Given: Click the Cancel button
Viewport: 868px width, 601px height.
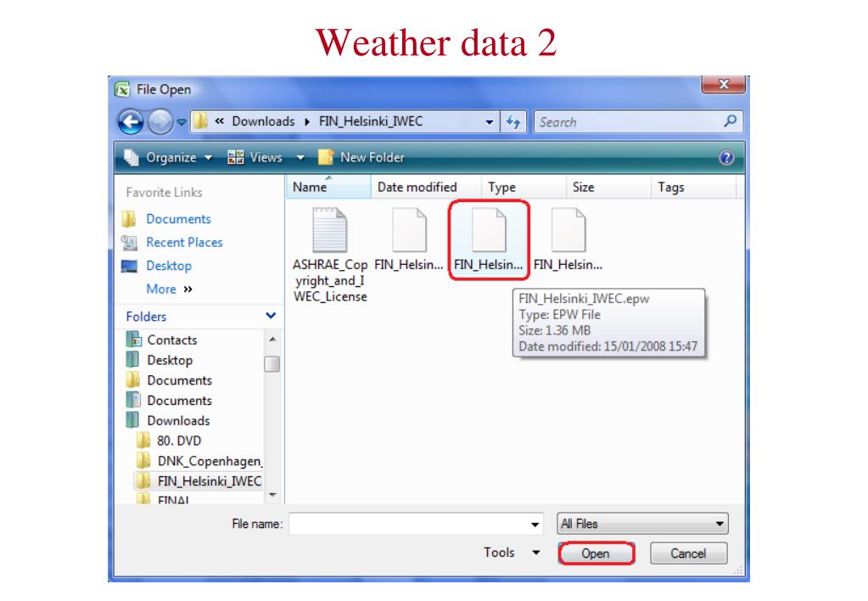Looking at the screenshot, I should pyautogui.click(x=688, y=553).
